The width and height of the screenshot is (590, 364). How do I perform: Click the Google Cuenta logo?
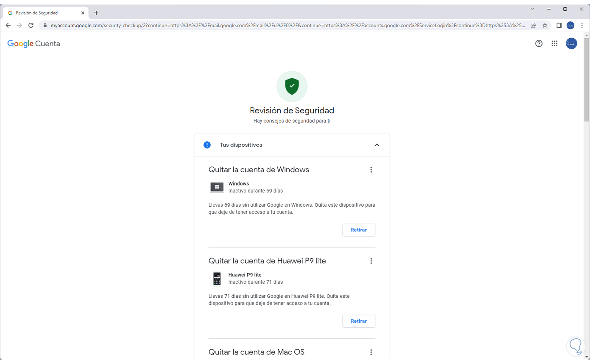[x=34, y=44]
